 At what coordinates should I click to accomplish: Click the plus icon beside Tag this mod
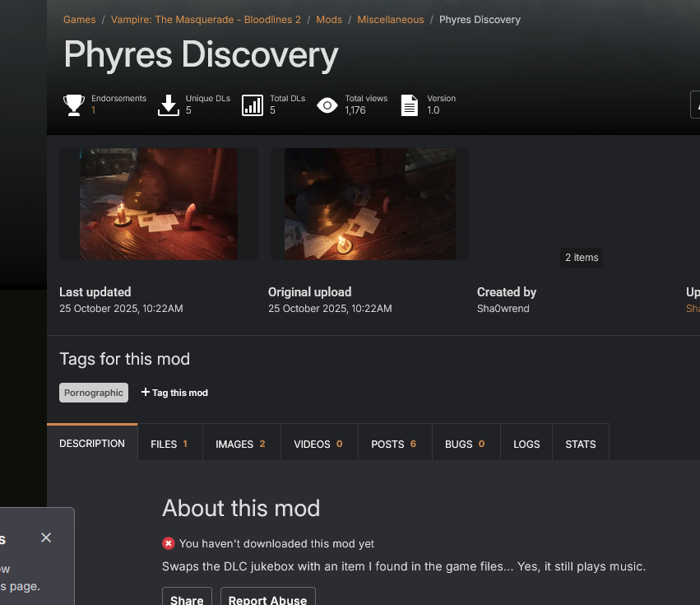coord(145,392)
